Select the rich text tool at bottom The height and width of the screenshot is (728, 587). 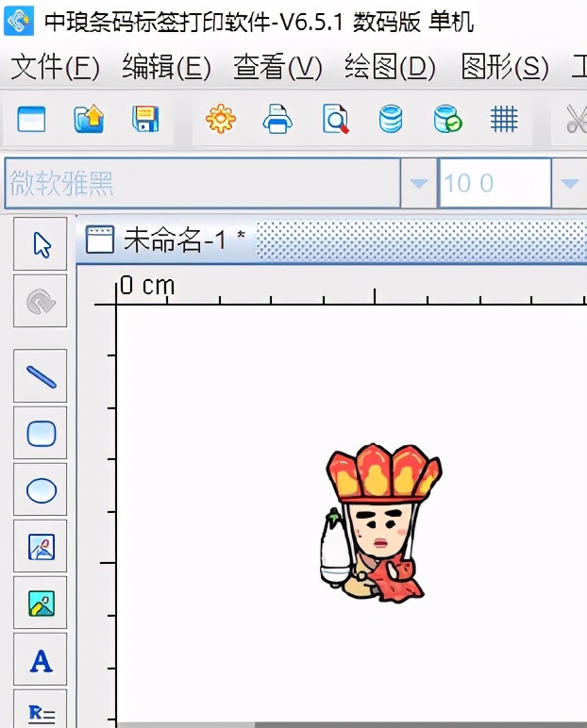41,709
